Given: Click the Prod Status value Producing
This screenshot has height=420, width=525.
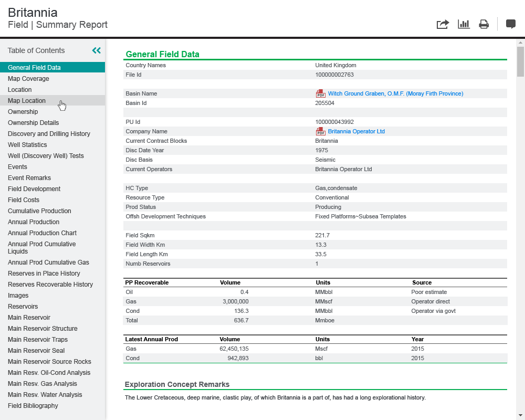Looking at the screenshot, I should pyautogui.click(x=328, y=207).
